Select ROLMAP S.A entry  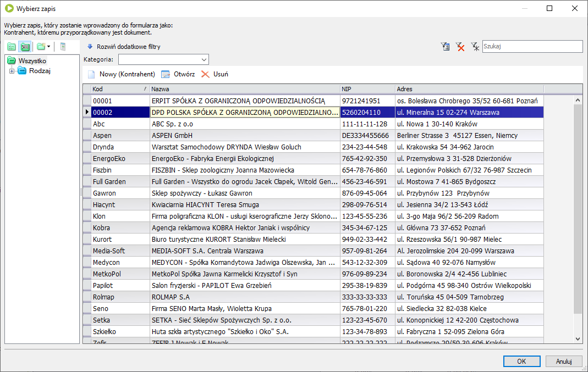(245, 297)
